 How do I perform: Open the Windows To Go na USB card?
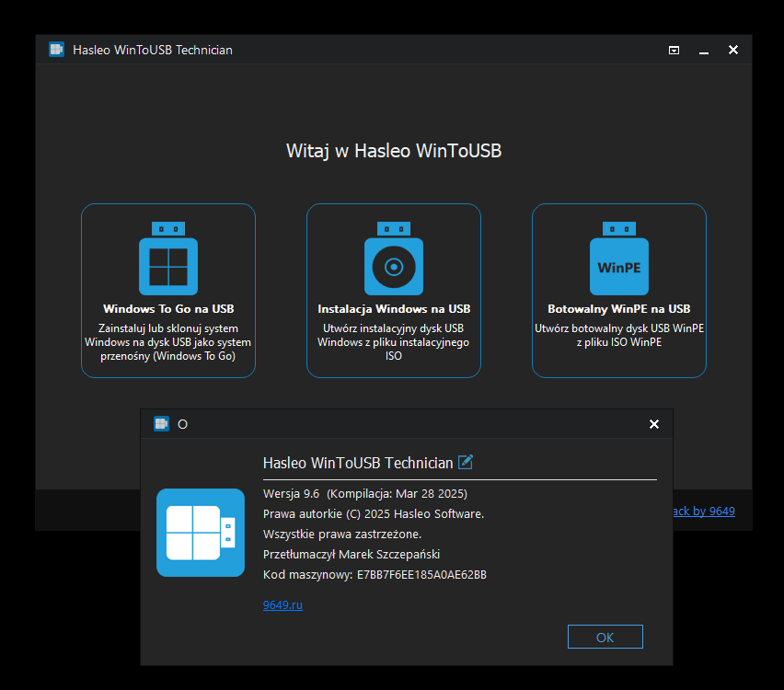click(168, 291)
